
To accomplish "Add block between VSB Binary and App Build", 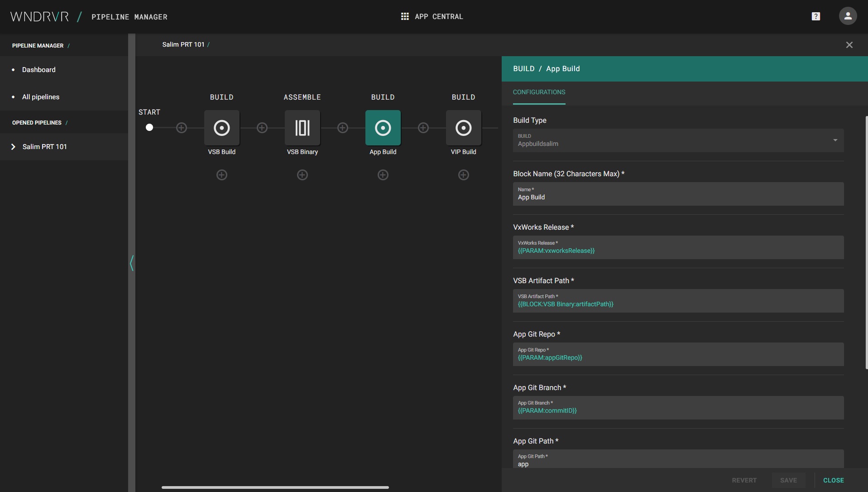I will click(x=343, y=128).
